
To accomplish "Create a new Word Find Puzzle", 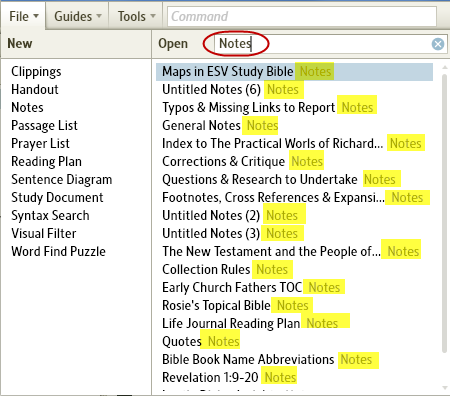I will [x=58, y=251].
